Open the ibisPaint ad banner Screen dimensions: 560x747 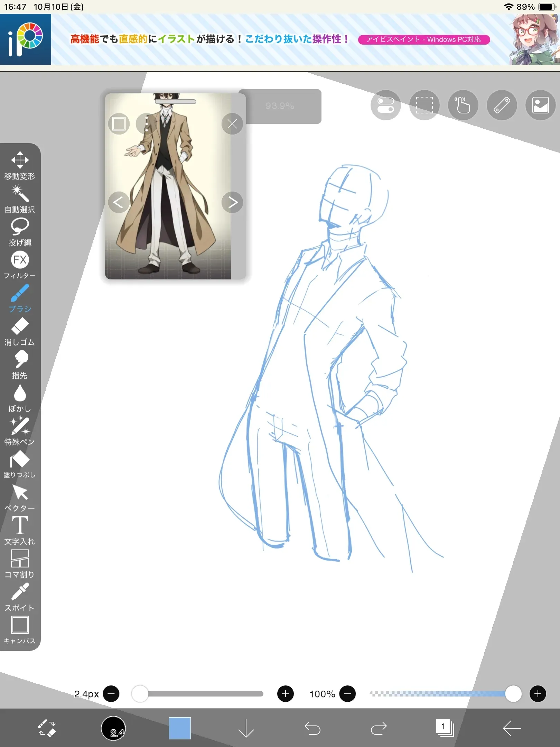click(280, 39)
